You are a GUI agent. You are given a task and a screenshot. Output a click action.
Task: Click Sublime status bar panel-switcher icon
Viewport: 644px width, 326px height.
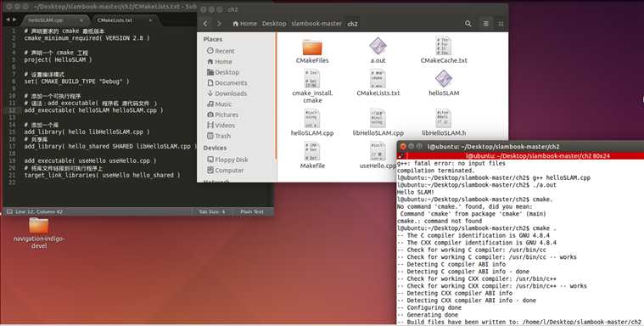9,211
